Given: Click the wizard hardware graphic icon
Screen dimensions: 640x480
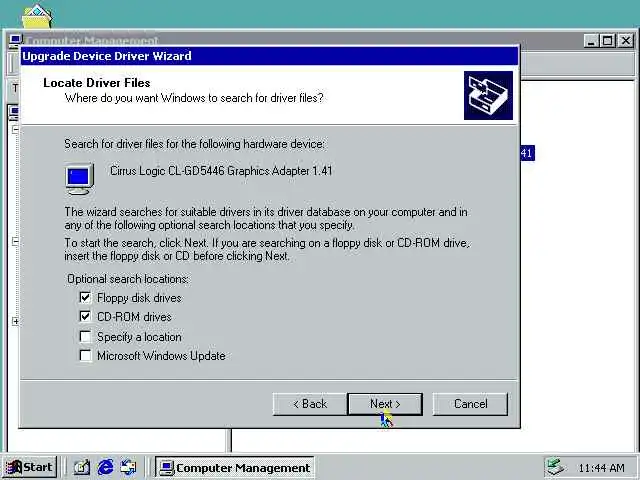Looking at the screenshot, I should pyautogui.click(x=488, y=96).
